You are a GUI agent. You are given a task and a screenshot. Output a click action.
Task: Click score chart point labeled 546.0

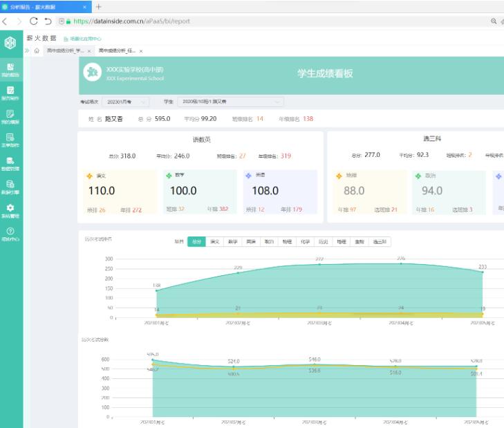(x=315, y=364)
